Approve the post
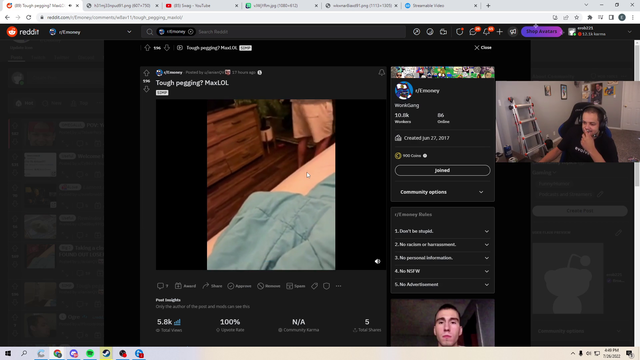 (239, 286)
